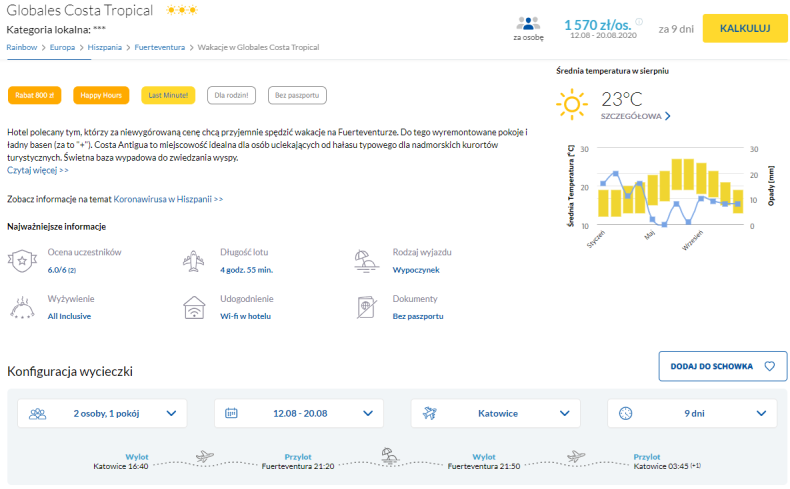Click the airplane flight duration icon
This screenshot has height=489, width=790.
coord(193,261)
